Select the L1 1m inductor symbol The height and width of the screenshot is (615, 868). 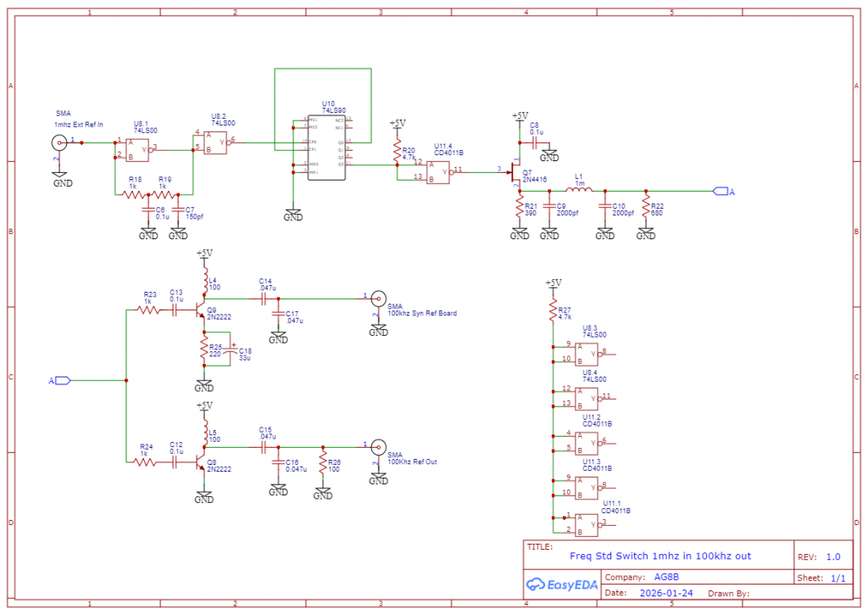(578, 191)
